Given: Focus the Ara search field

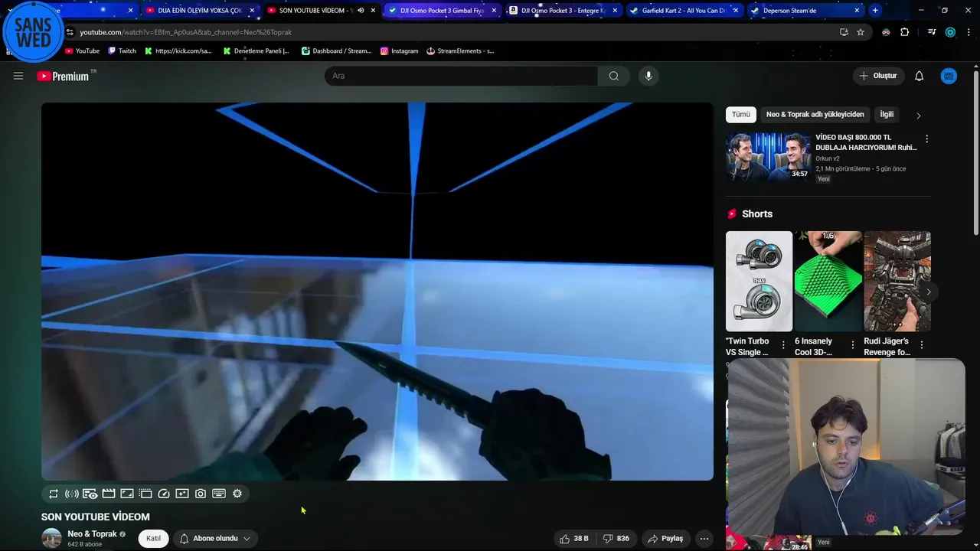Looking at the screenshot, I should tap(461, 76).
